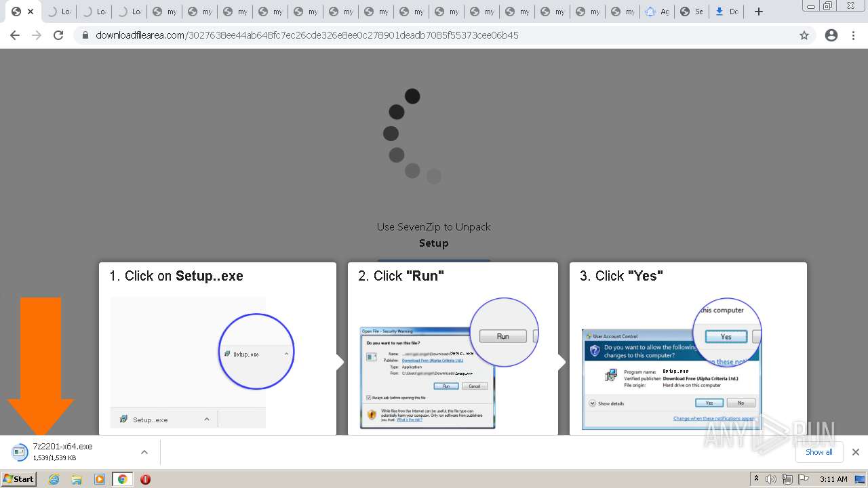Switch to the 'Do' download tab
Image resolution: width=868 pixels, height=488 pixels.
[727, 12]
